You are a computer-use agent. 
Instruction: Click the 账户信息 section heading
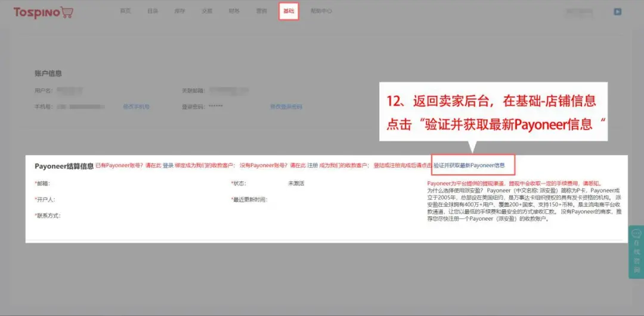(x=48, y=73)
